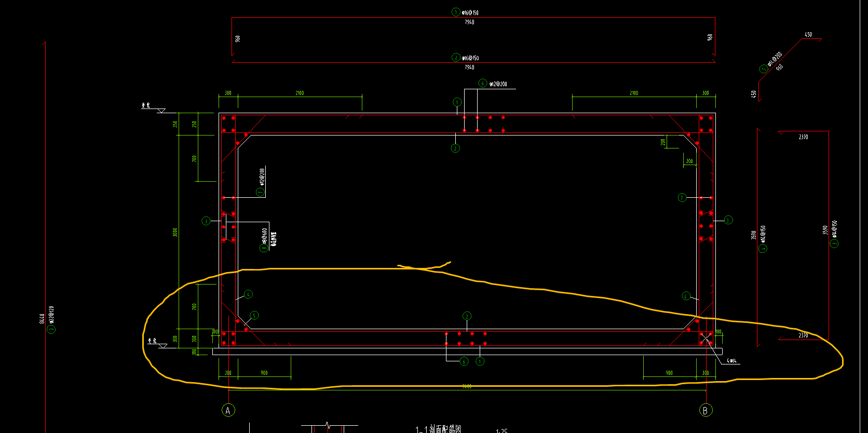Pick mark 2 circle above the bottom slab
Viewport: 868px width, 433px height.
click(467, 316)
